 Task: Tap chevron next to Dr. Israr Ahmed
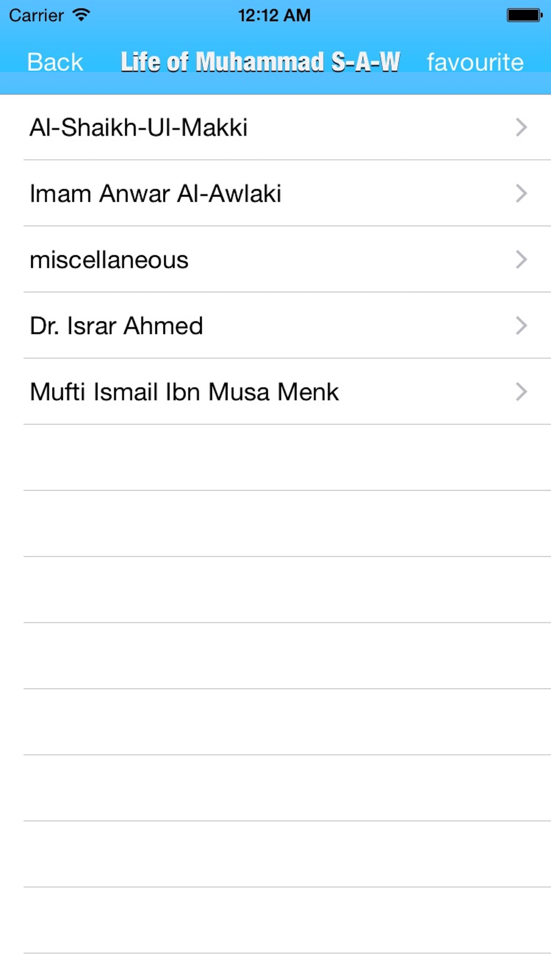pos(521,326)
